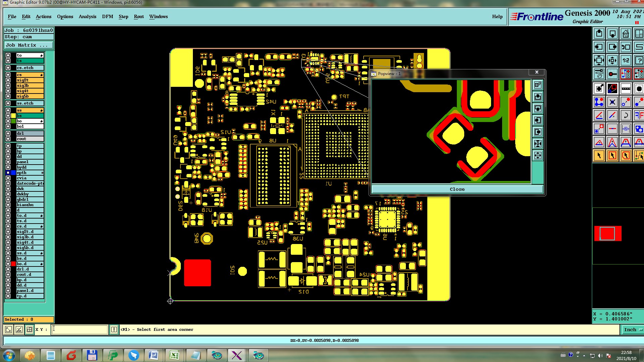Select the rectangle area select arrow tool
The width and height of the screenshot is (644, 362).
(x=612, y=156)
